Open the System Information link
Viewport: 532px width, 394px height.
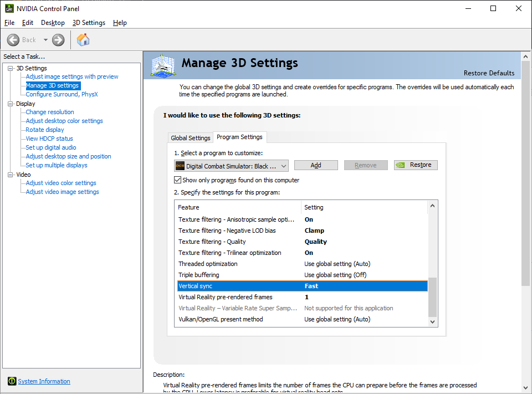(x=44, y=381)
